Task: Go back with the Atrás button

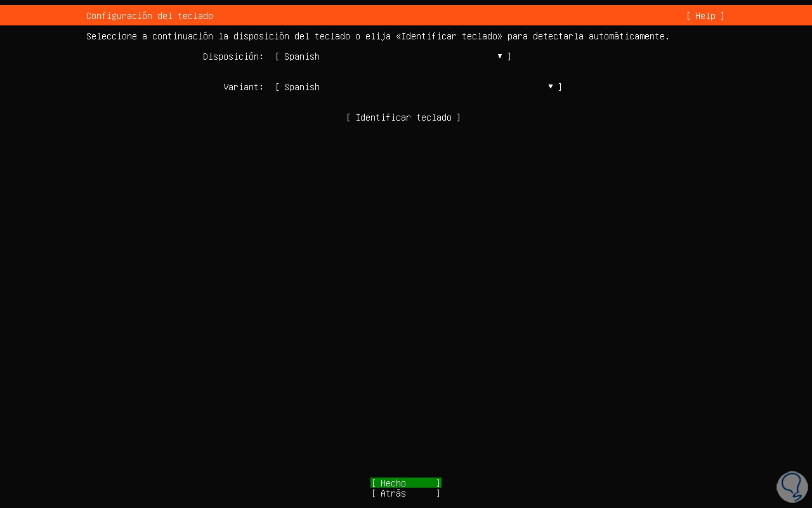Action: pos(406,493)
